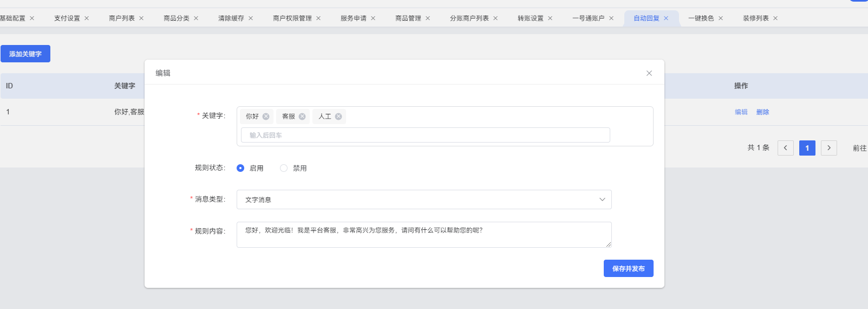Image resolution: width=868 pixels, height=309 pixels.
Task: Click the 添加关键字 button
Action: (x=25, y=54)
